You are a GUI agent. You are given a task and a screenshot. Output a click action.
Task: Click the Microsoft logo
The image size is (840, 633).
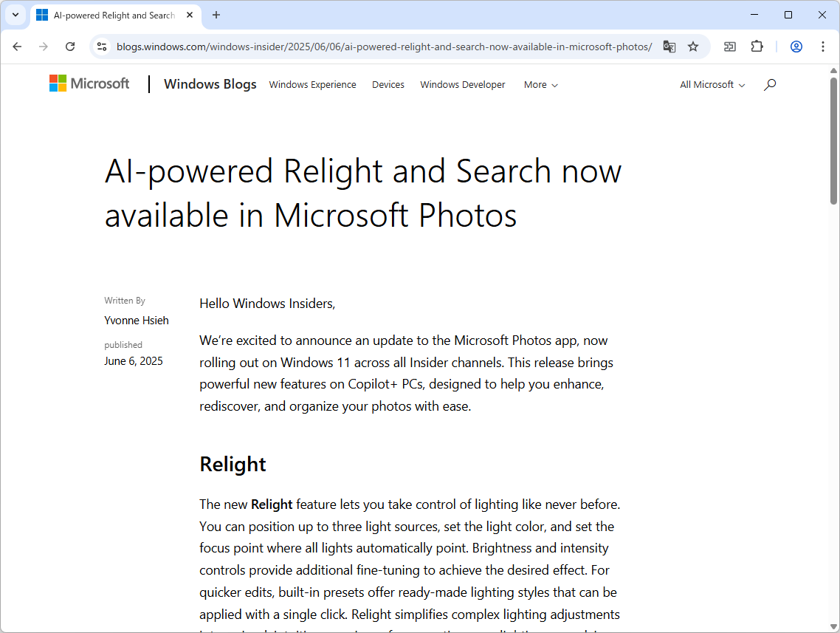pyautogui.click(x=89, y=83)
